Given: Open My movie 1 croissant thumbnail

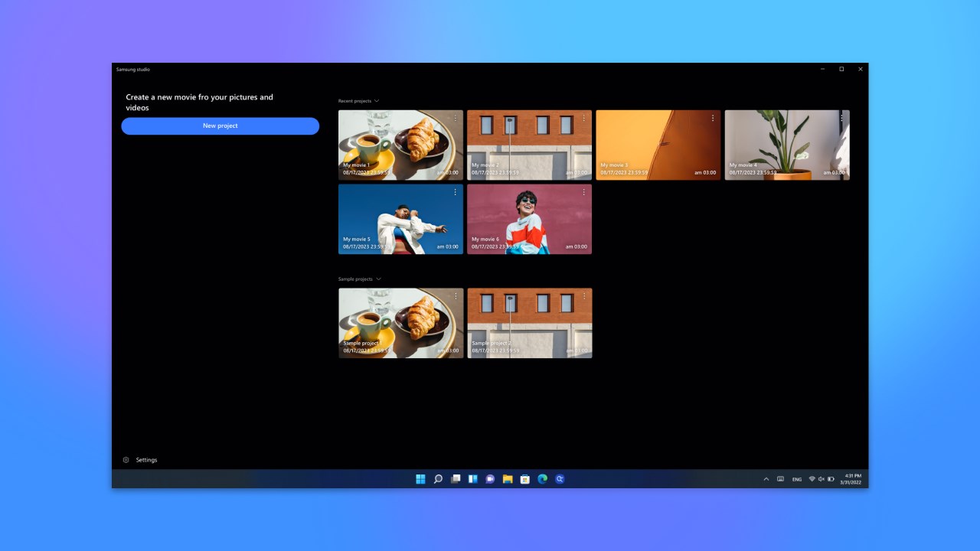Looking at the screenshot, I should click(400, 145).
